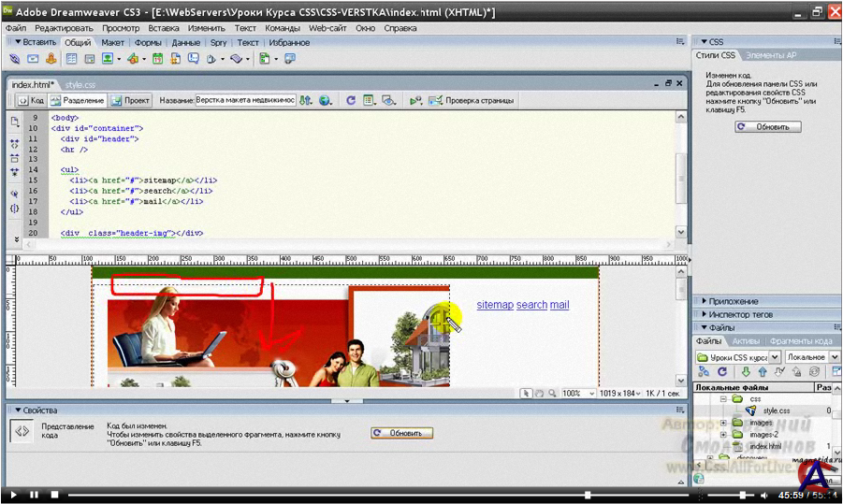Image resolution: width=843 pixels, height=504 pixels.
Task: Click Обновить button in Properties panel
Action: tap(401, 433)
